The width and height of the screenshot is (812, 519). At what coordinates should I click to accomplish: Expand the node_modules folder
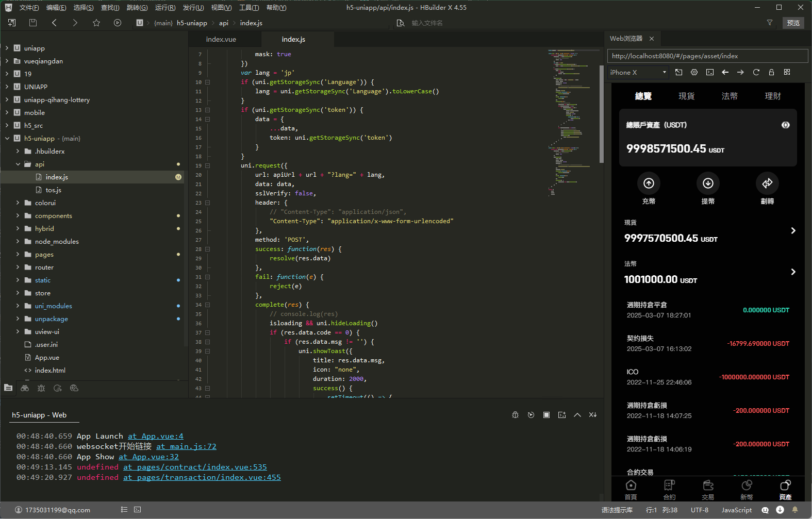click(18, 241)
